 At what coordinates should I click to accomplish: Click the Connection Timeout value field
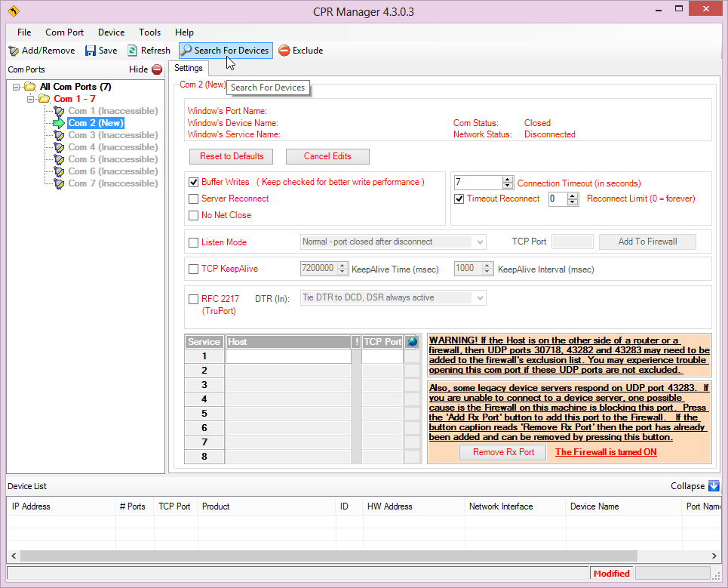click(x=478, y=183)
